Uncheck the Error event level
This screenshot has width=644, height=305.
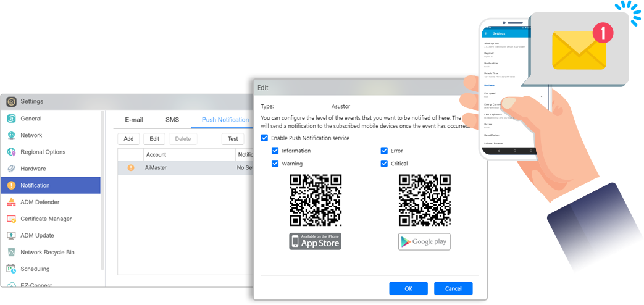(385, 151)
